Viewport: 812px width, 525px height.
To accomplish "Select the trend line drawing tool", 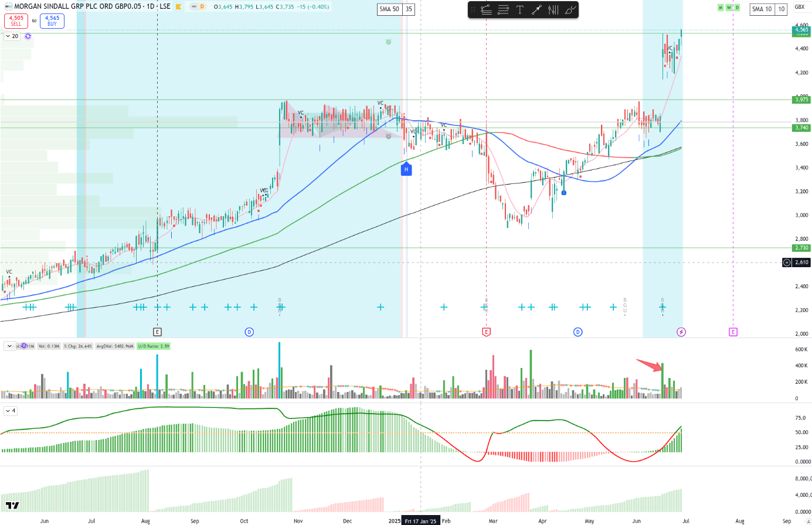I will [486, 10].
